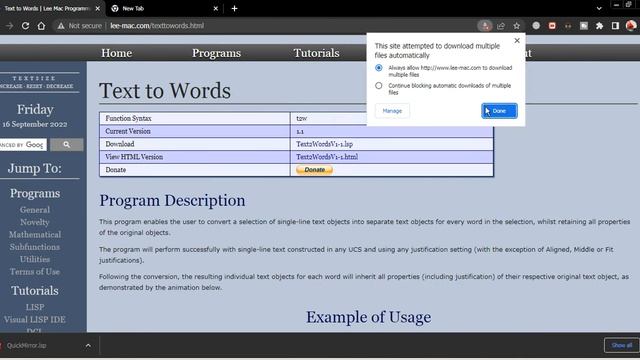Click the 'Program Description' heading

tap(172, 200)
